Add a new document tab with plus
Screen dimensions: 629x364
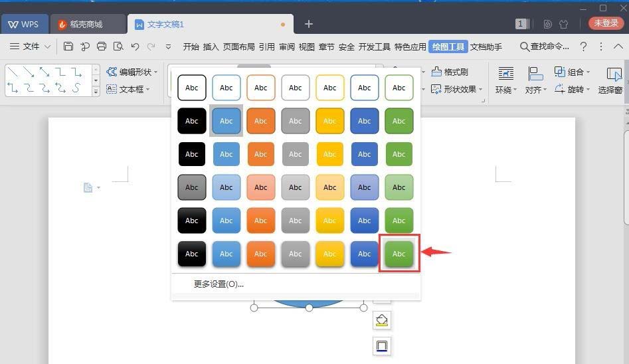tap(308, 24)
